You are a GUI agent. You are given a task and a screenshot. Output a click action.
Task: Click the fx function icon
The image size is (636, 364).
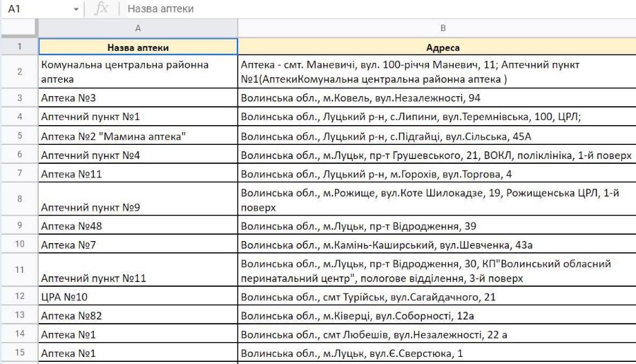click(102, 9)
